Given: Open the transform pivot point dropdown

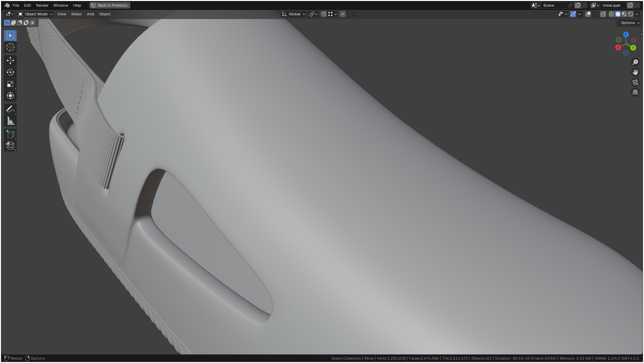Looking at the screenshot, I should (x=313, y=14).
